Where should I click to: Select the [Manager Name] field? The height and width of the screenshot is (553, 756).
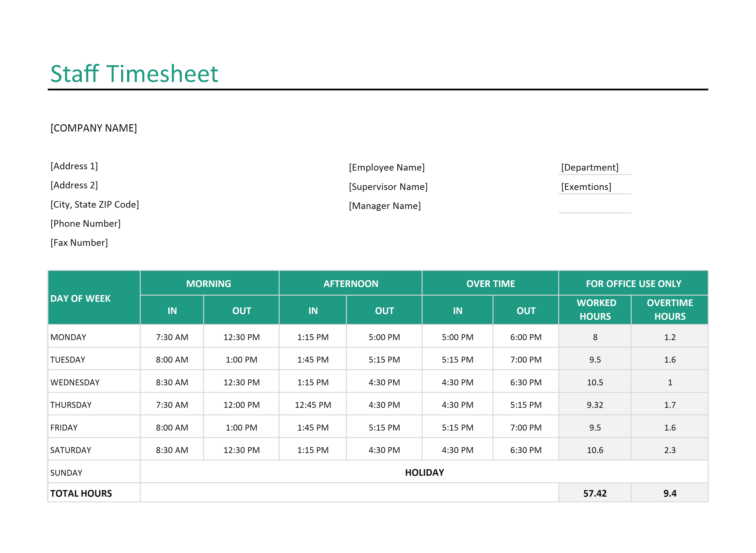point(385,206)
